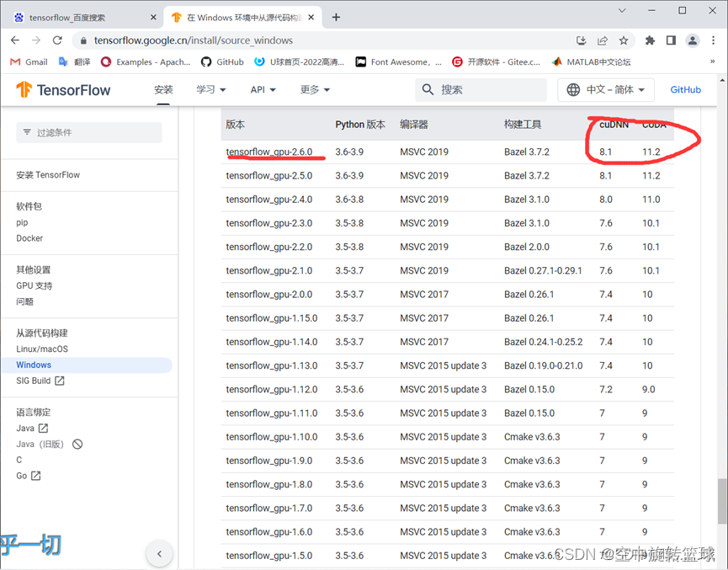Viewport: 728px width, 570px height.
Task: Open the extensions puzzle icon
Action: [x=650, y=40]
